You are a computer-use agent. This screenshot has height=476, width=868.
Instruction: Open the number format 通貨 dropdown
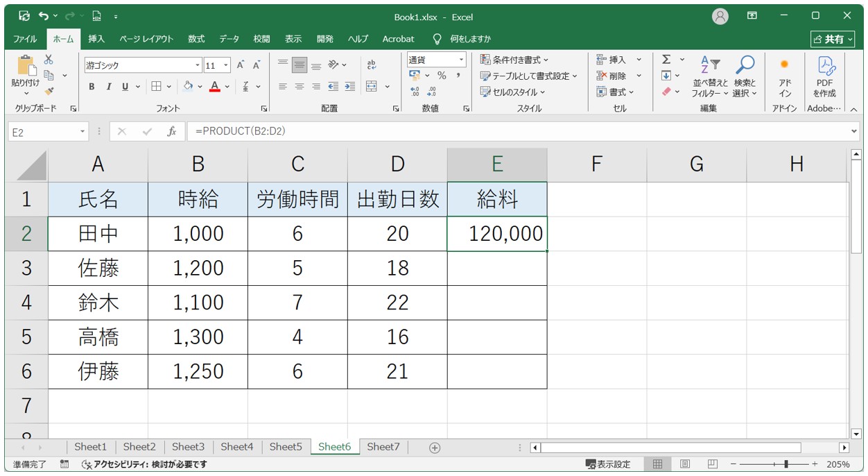pyautogui.click(x=460, y=60)
